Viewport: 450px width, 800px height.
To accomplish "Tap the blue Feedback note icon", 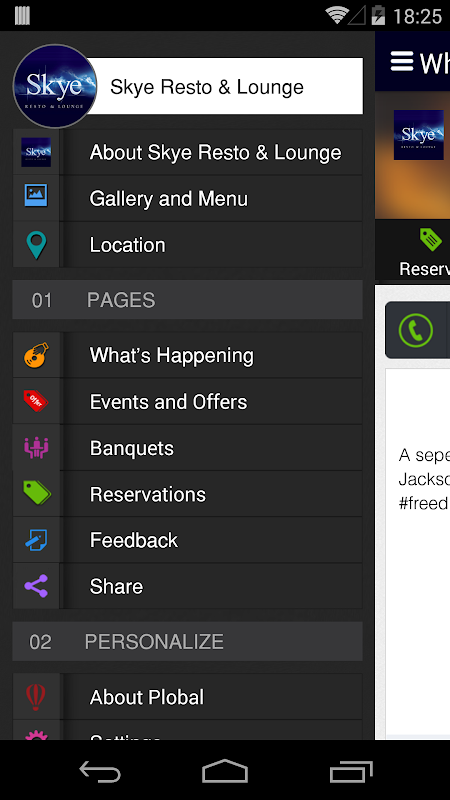I will point(36,540).
